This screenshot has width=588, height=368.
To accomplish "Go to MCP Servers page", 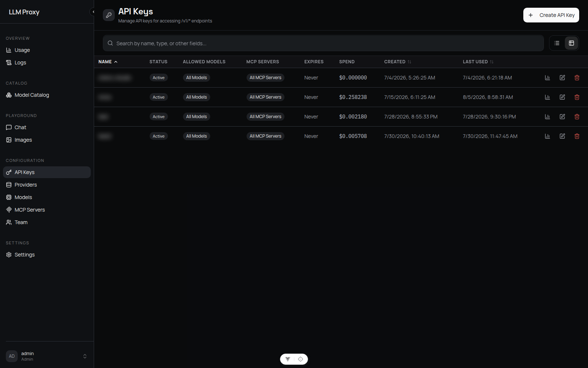I will (x=47, y=210).
